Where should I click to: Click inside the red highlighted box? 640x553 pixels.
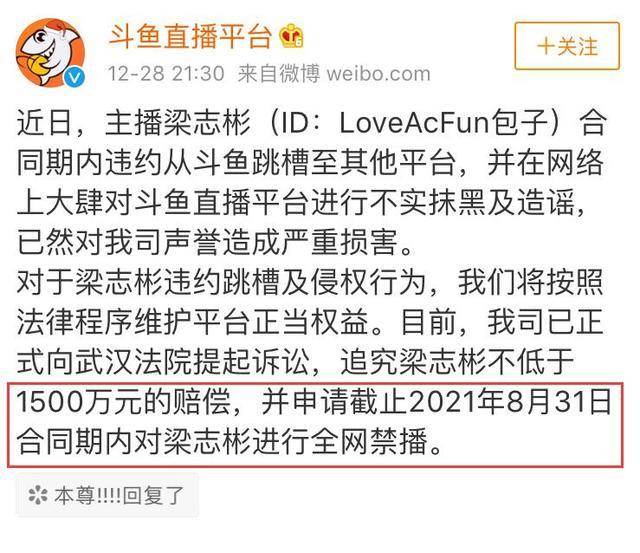pyautogui.click(x=315, y=425)
